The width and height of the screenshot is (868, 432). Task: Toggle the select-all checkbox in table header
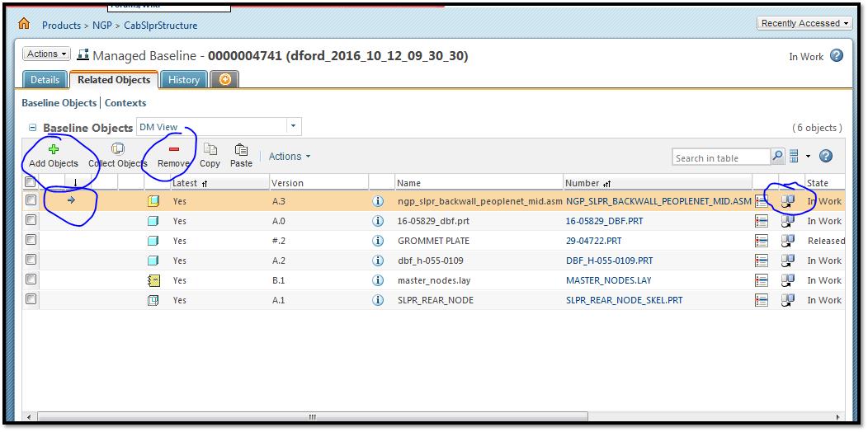(31, 183)
